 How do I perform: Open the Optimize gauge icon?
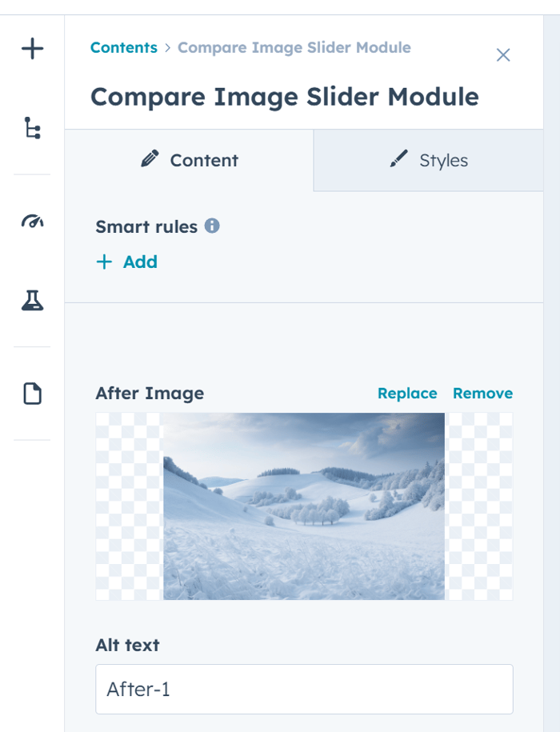click(32, 221)
